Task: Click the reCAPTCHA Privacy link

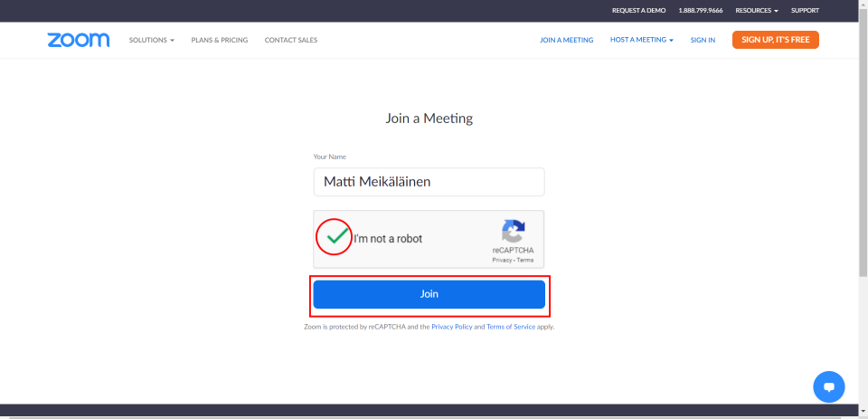Action: 502,260
